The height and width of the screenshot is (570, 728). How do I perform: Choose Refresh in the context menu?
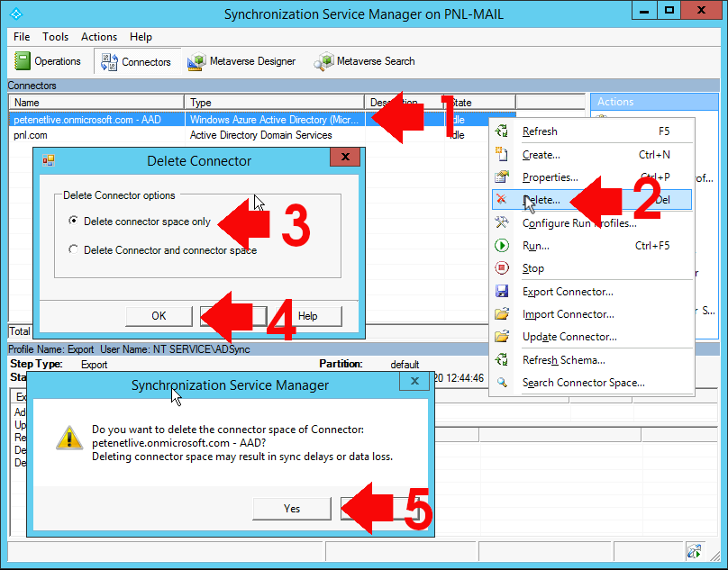pos(592,131)
